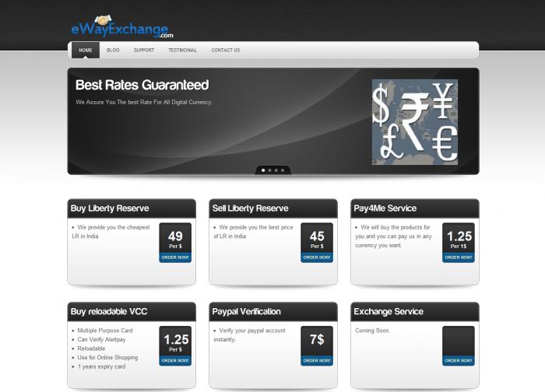The image size is (545, 392).
Task: Open the Blog menu item
Action: point(113,51)
